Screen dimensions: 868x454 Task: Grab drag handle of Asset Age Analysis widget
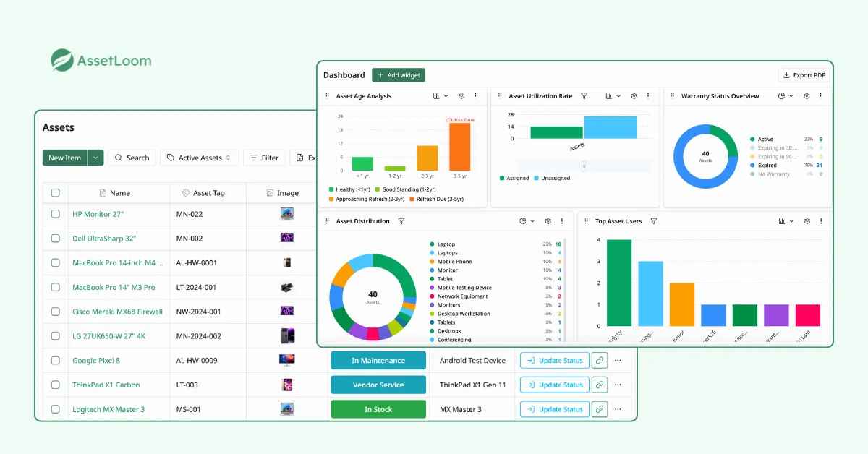point(327,96)
